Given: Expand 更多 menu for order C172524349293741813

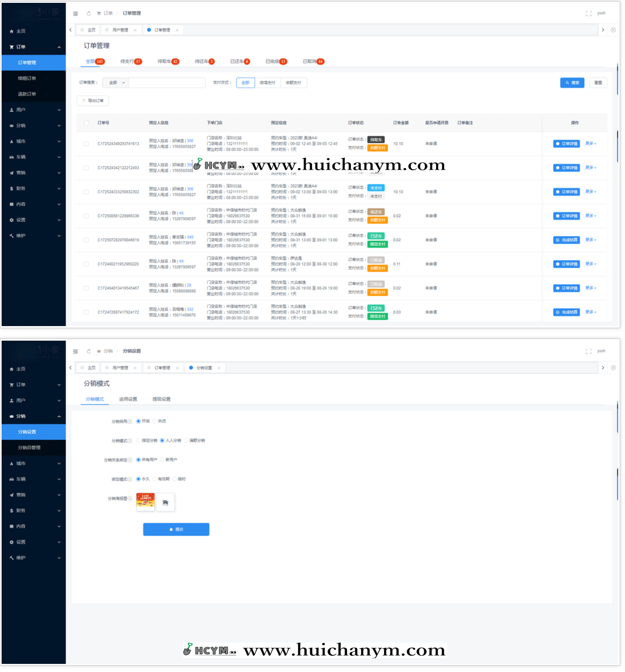Looking at the screenshot, I should click(x=591, y=143).
